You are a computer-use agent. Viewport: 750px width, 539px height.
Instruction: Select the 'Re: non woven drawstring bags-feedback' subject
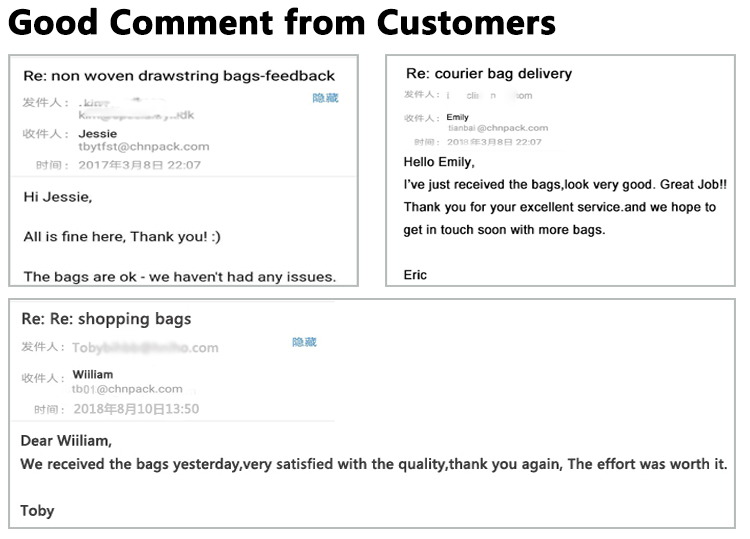pyautogui.click(x=179, y=76)
